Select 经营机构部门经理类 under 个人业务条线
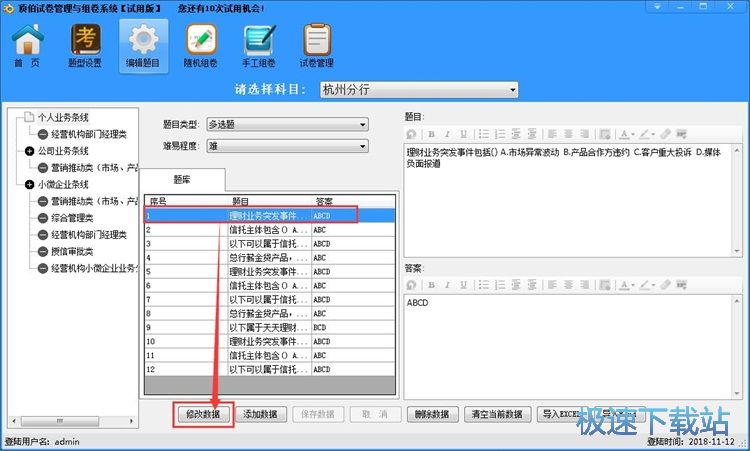 tap(88, 134)
